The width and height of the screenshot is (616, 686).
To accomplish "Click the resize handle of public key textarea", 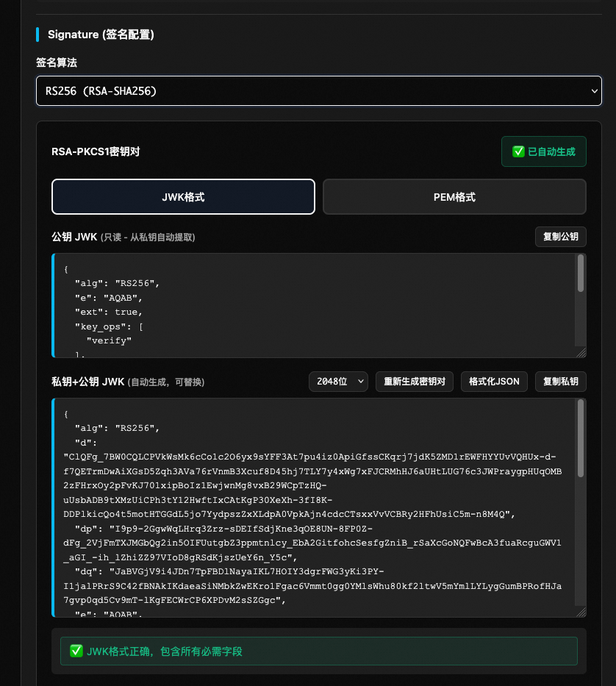I will pos(581,353).
